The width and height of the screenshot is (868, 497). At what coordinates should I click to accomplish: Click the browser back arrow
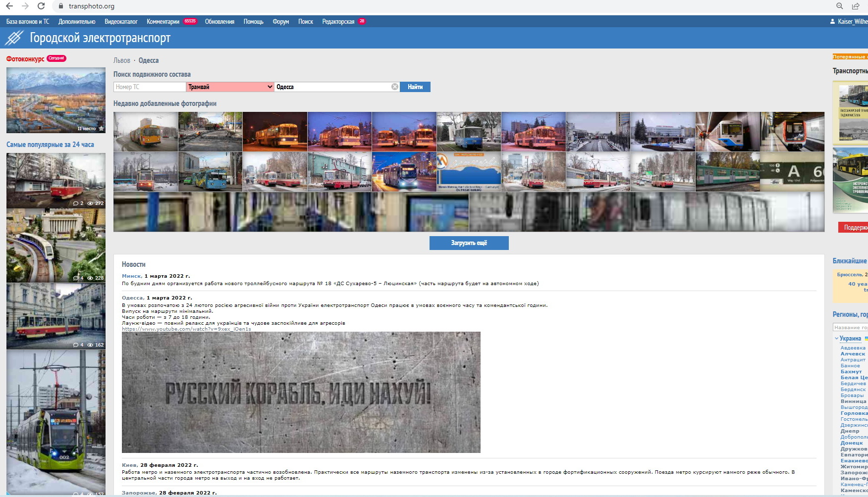pyautogui.click(x=9, y=6)
